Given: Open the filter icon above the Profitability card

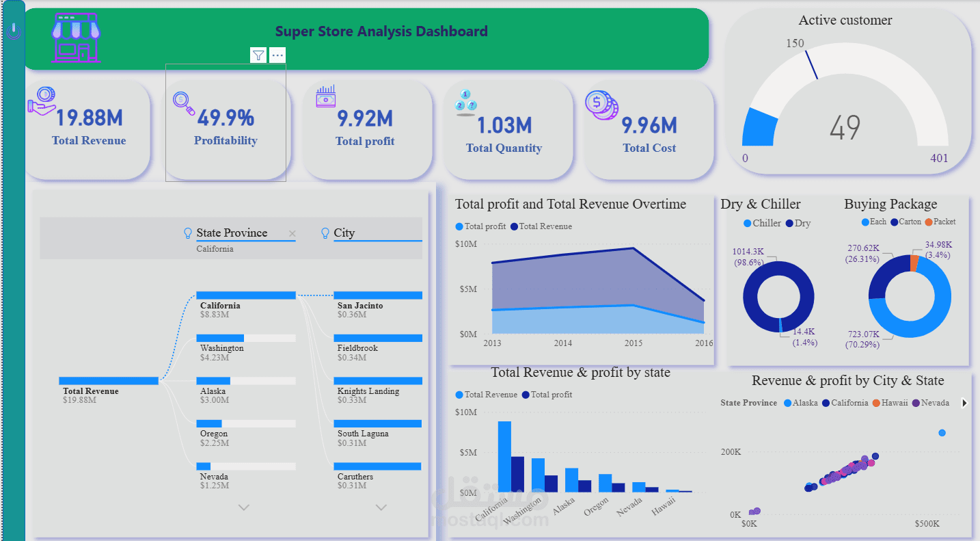Looking at the screenshot, I should tap(258, 55).
